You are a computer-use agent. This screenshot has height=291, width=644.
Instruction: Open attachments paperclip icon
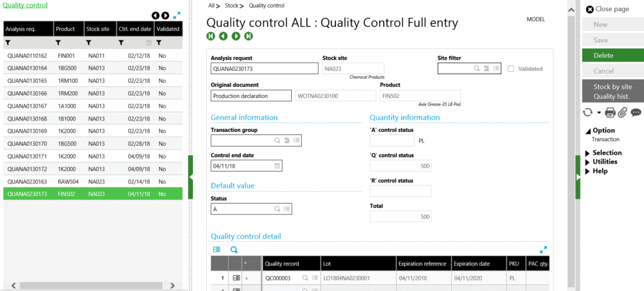622,113
